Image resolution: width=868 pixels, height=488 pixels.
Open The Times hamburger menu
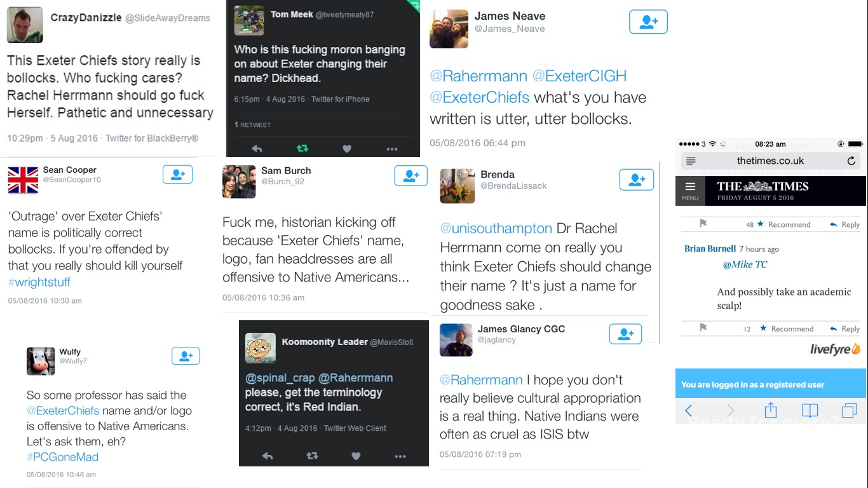coord(690,189)
